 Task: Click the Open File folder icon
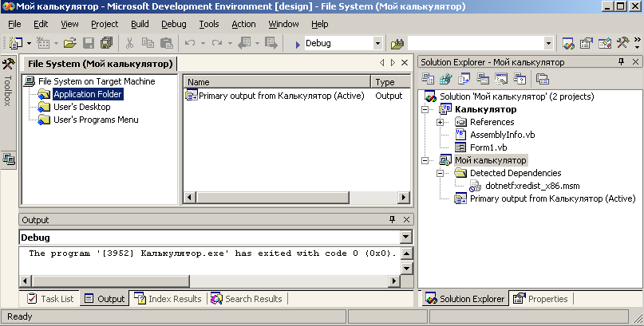pos(70,43)
